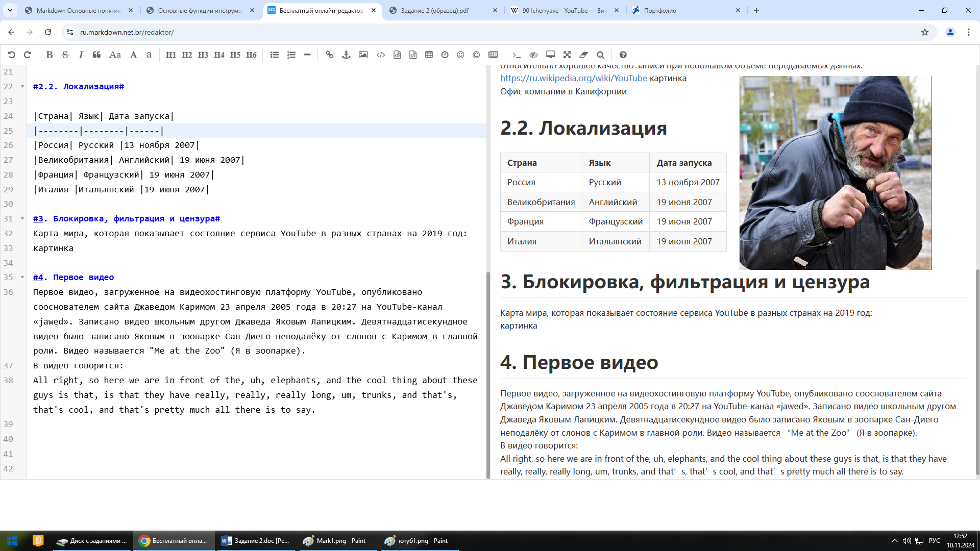Apply strikethrough from the toolbar

click(65, 55)
